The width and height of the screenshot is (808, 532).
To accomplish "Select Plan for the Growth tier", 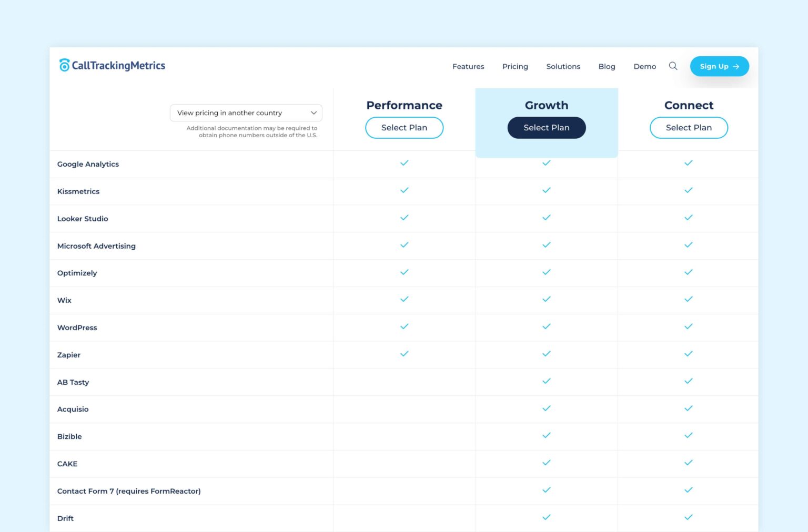I will [546, 127].
